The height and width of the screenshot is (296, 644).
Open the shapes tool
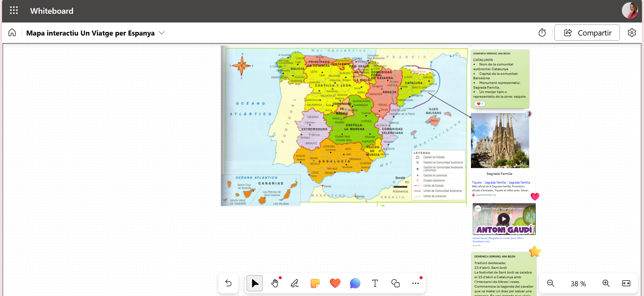395,283
